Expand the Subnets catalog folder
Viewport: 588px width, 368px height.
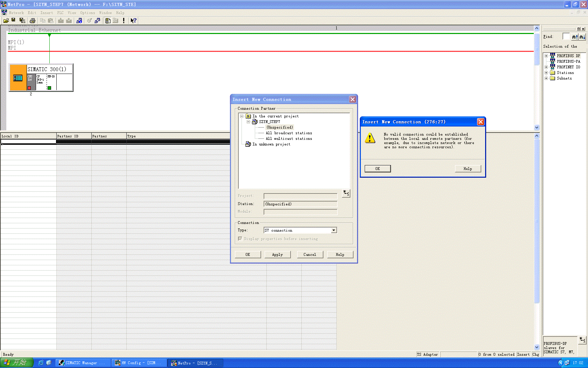click(x=546, y=78)
